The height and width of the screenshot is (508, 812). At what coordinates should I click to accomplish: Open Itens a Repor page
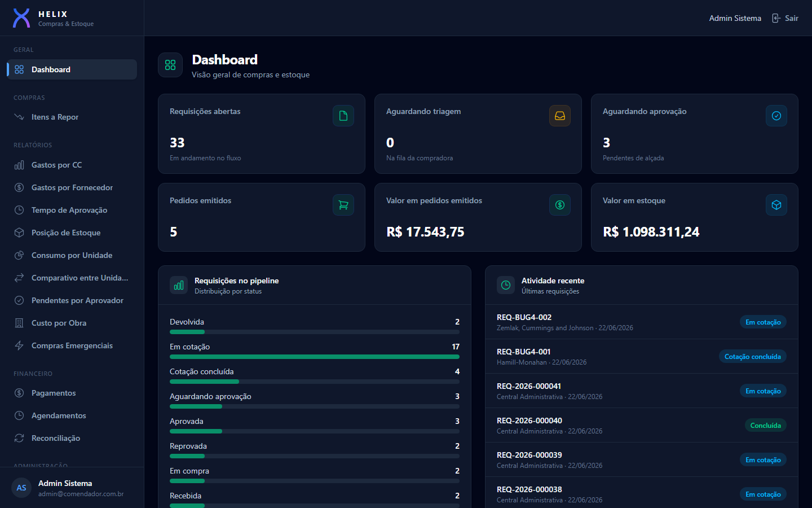coord(72,117)
